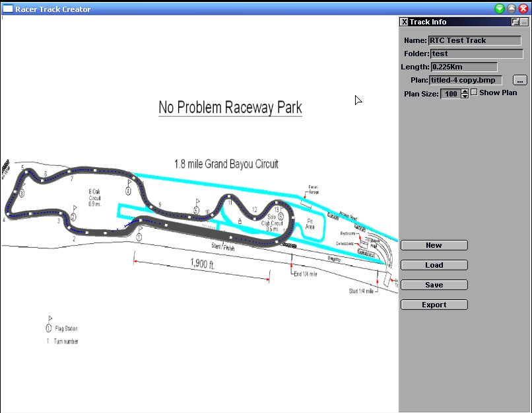Click the Track Info panel restore icon
Image resolution: width=532 pixels, height=413 pixels.
click(x=515, y=22)
